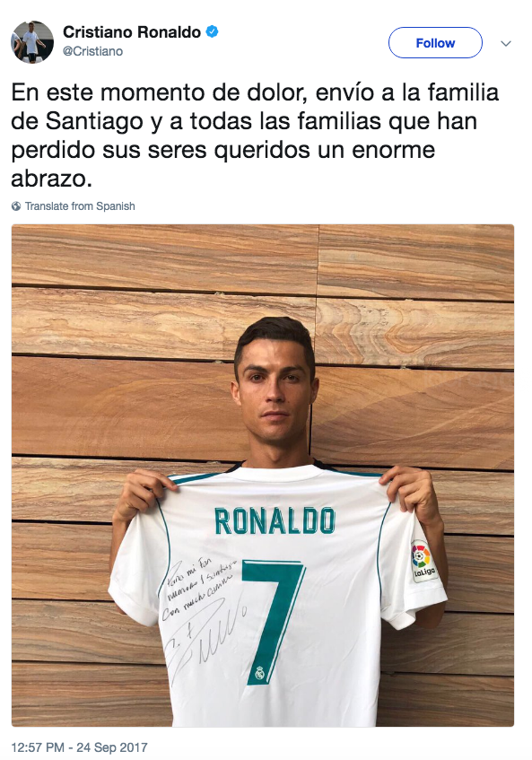Open the 12:57 PM timestamp link
Image resolution: width=532 pixels, height=760 pixels.
tap(38, 747)
